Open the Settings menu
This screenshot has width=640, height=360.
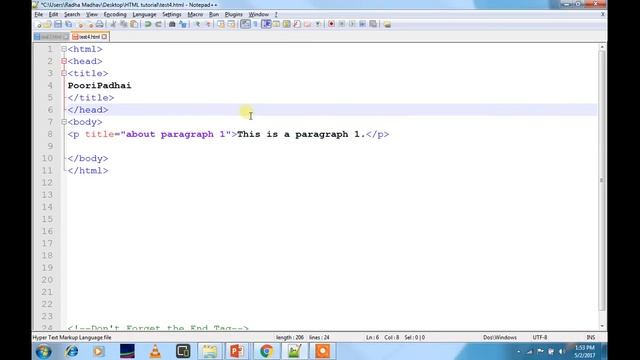point(172,14)
